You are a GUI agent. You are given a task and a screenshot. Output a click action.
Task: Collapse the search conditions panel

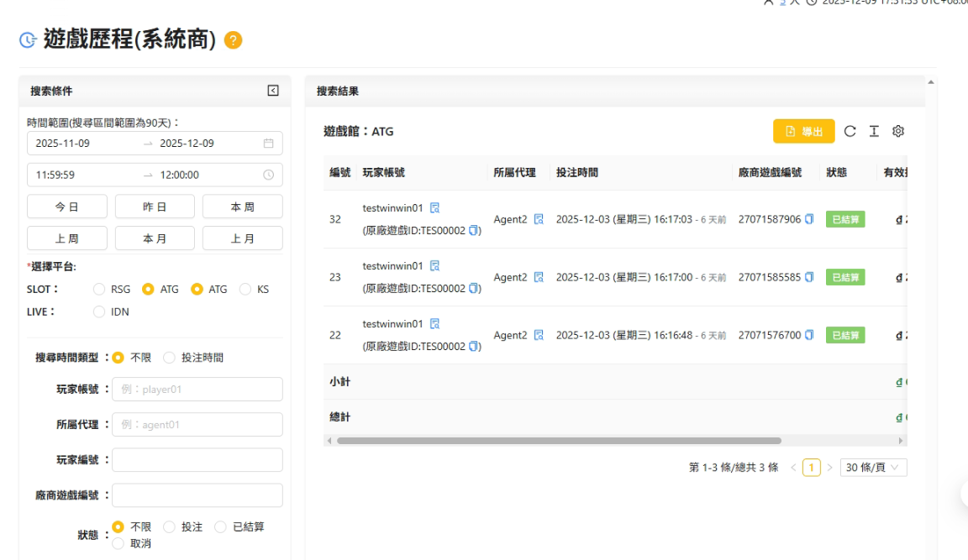pos(273,91)
